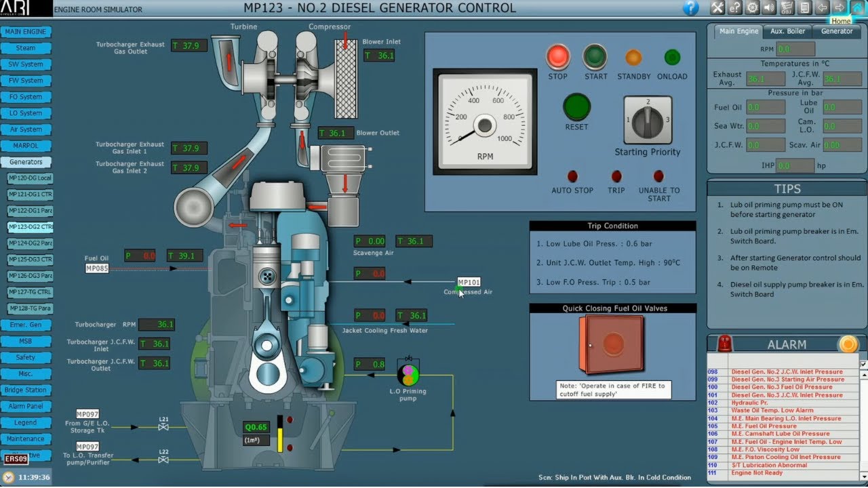The image size is (868, 488).
Task: Click the green RESET pushbutton
Action: point(577,107)
